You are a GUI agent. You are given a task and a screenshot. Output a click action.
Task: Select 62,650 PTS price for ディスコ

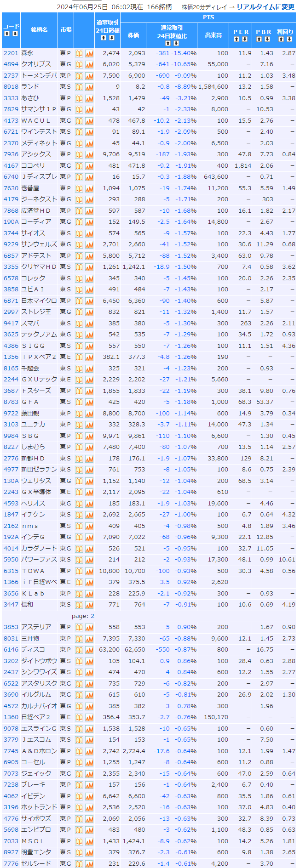pos(133,650)
